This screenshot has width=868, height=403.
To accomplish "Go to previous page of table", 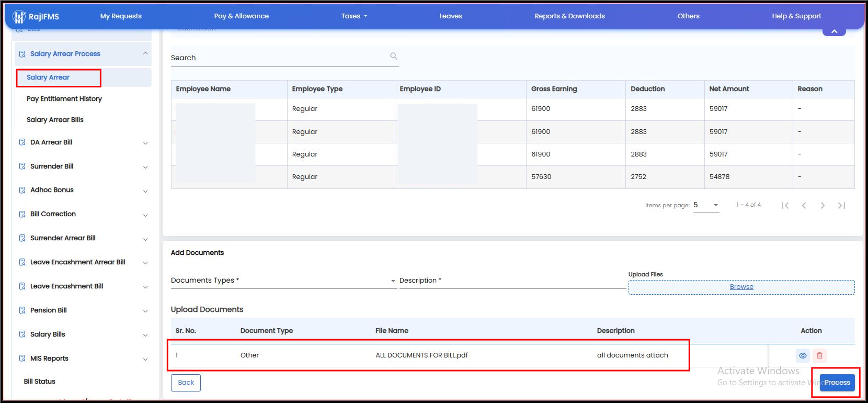I will pyautogui.click(x=804, y=205).
